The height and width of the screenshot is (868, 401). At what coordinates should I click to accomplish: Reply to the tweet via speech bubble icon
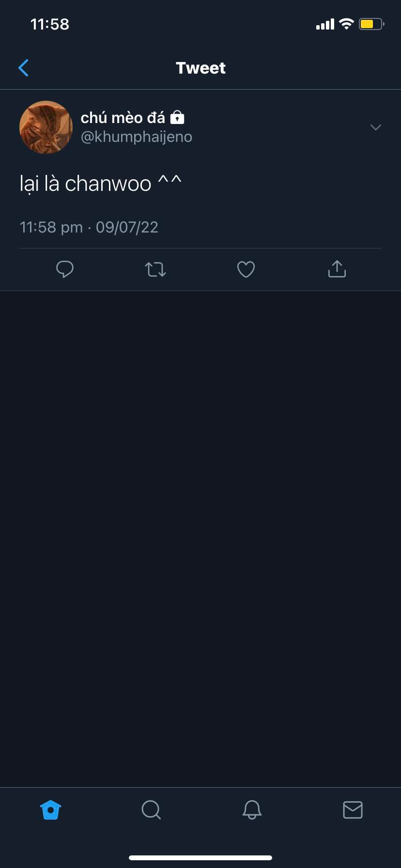pos(65,269)
